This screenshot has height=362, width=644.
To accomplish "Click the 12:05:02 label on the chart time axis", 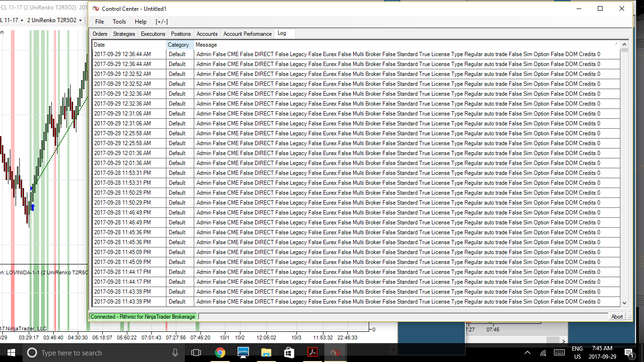I will point(267,337).
